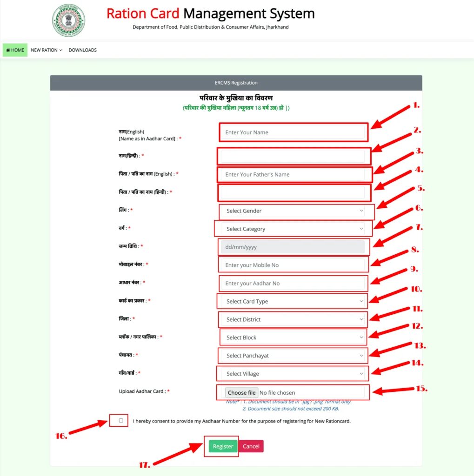
Task: Open the DOWNLOADS menu item
Action: tap(83, 50)
